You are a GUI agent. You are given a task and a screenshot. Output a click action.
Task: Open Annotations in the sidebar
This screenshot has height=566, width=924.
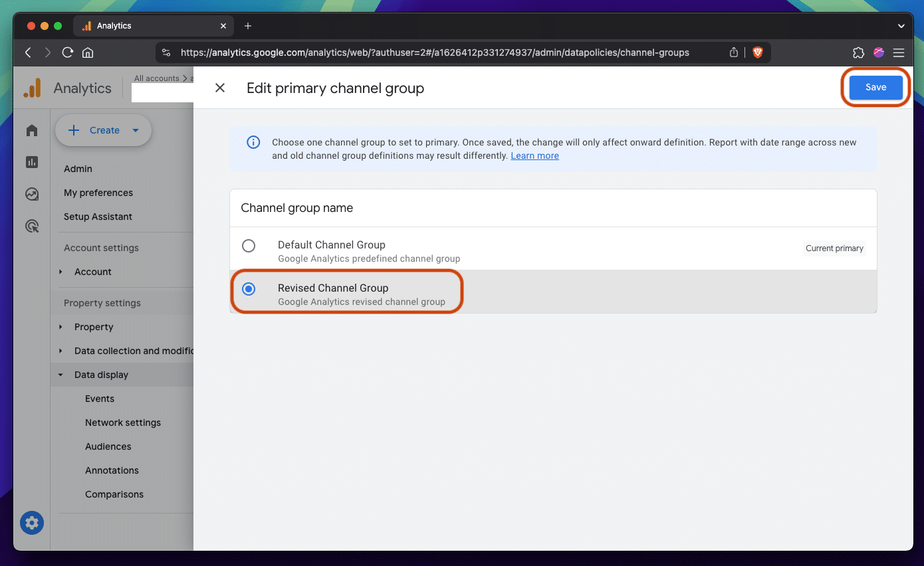click(x=112, y=470)
